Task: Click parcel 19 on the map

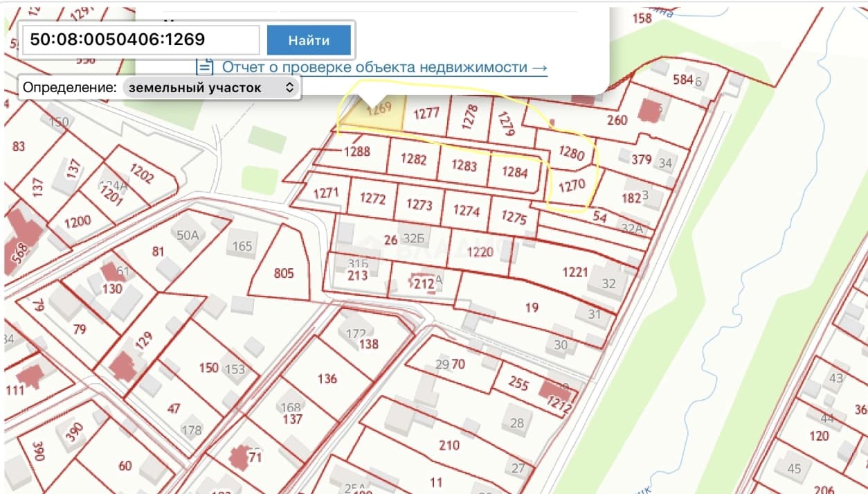Action: [x=532, y=307]
